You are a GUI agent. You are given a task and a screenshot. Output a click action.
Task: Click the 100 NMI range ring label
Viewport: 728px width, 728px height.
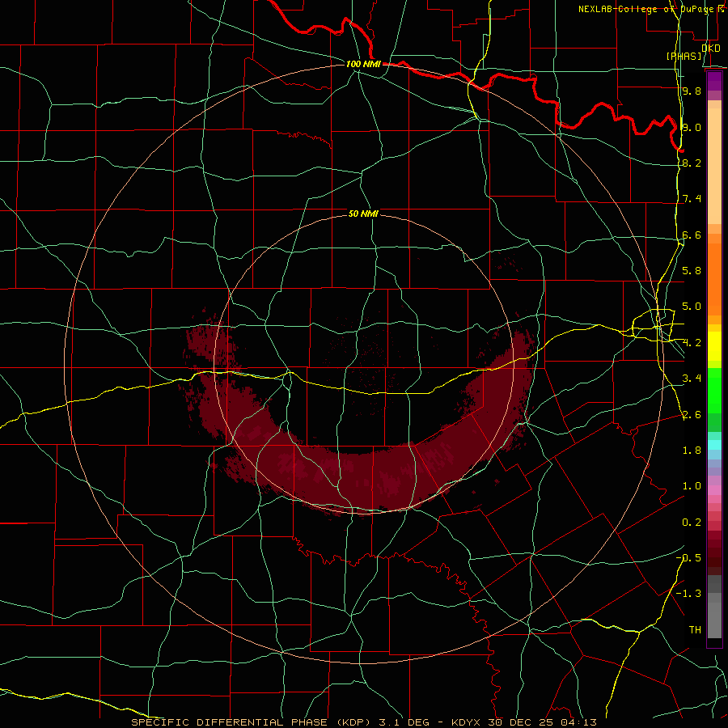(363, 64)
